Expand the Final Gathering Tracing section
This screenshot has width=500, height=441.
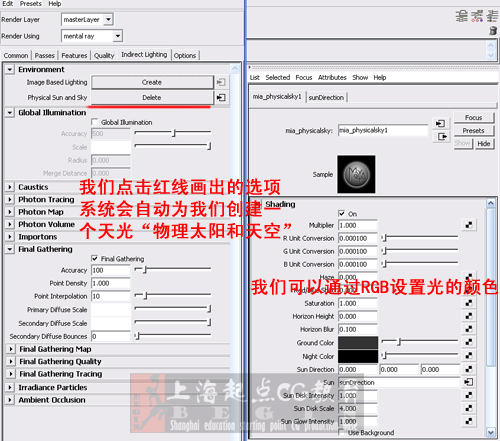(x=11, y=374)
